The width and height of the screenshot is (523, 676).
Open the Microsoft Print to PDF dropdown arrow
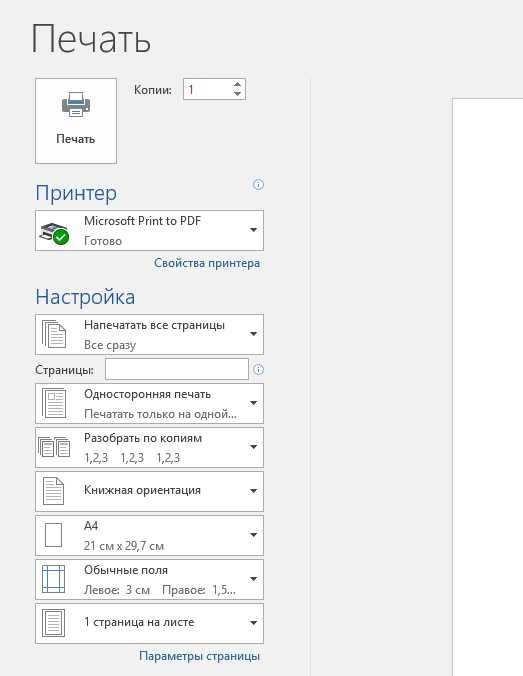(x=254, y=230)
